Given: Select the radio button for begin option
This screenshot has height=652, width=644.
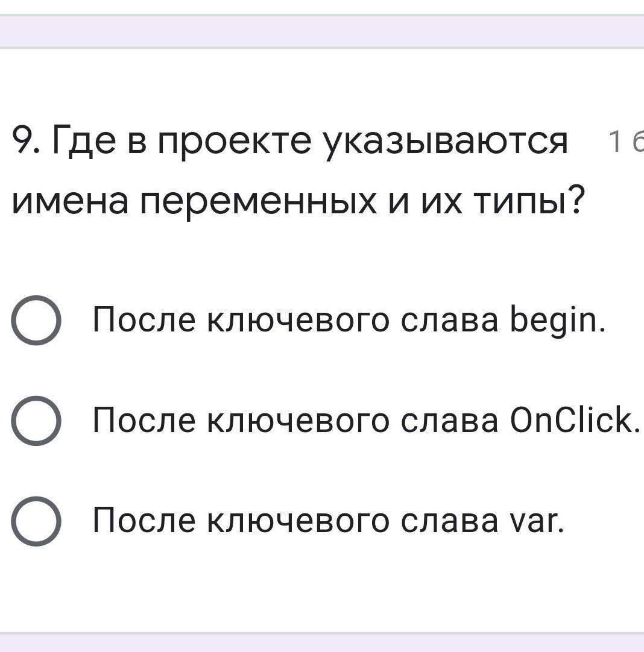Looking at the screenshot, I should (36, 320).
